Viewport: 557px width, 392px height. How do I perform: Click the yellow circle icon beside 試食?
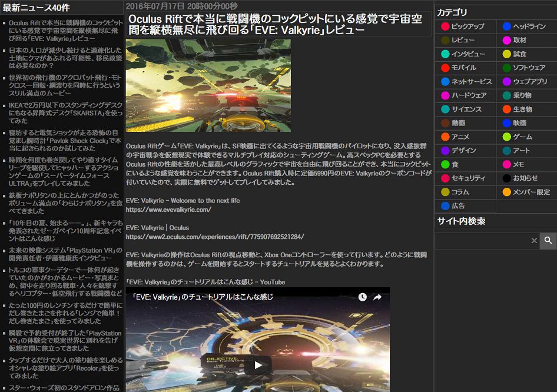[x=507, y=54]
